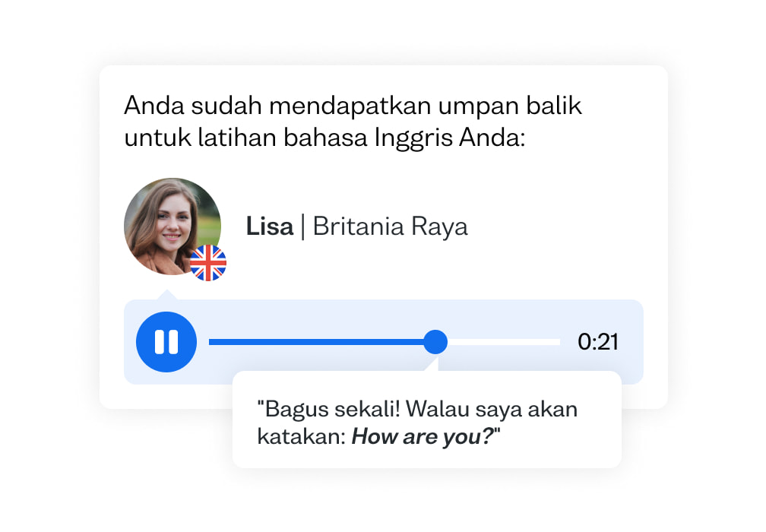Click the UK flag badge on avatar

tap(208, 263)
